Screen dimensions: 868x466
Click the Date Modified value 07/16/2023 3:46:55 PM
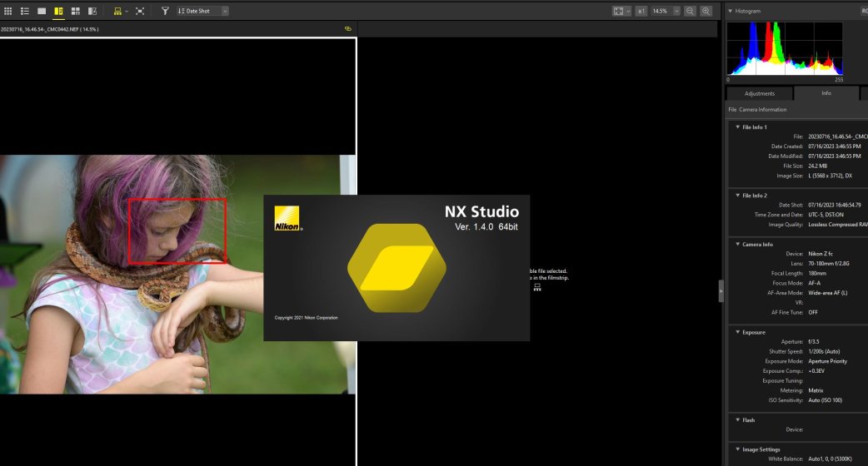click(834, 156)
